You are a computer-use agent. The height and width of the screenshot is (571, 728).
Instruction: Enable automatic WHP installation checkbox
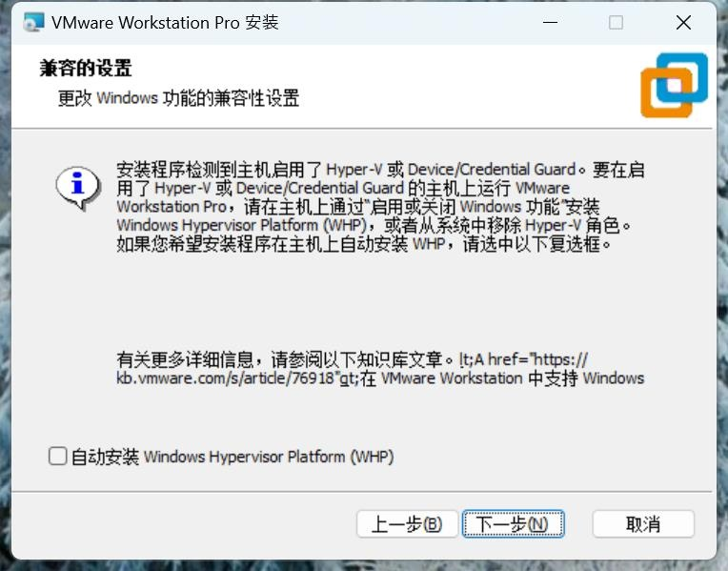pos(58,457)
